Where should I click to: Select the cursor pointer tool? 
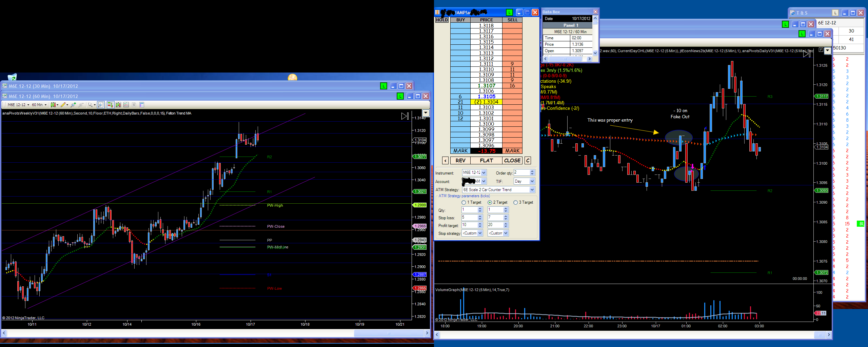point(90,105)
